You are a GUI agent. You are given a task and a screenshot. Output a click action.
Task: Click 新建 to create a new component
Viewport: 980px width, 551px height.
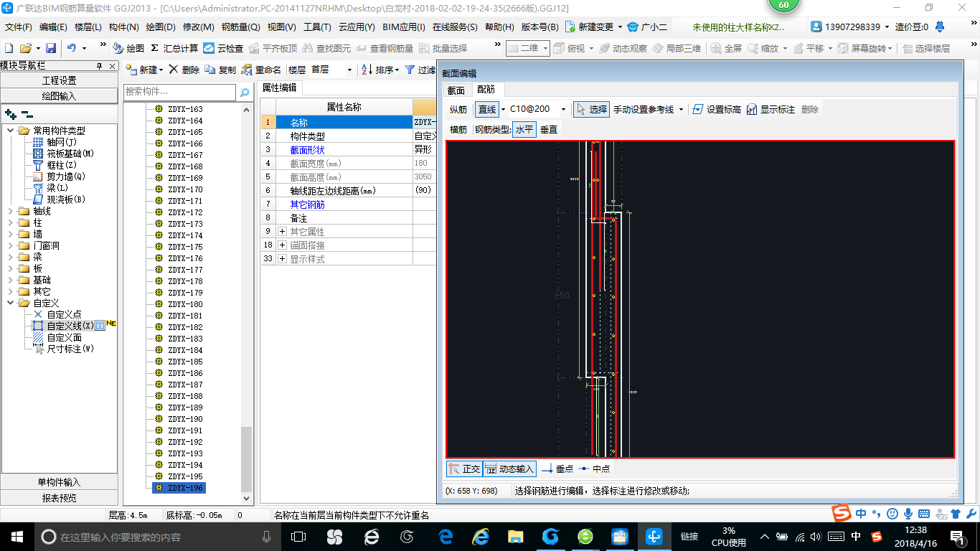point(141,70)
